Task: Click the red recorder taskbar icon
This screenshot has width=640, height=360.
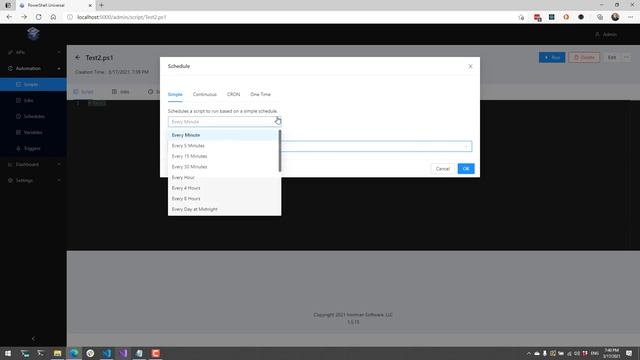Action: click(156, 353)
